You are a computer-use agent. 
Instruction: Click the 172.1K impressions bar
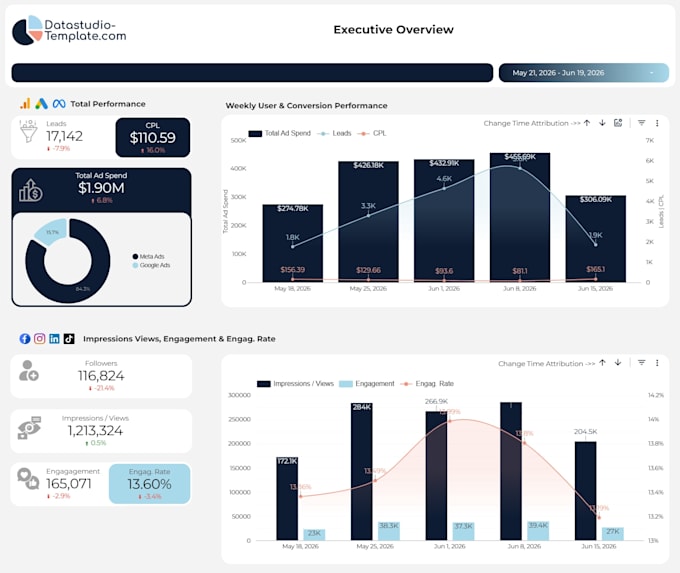(x=287, y=499)
